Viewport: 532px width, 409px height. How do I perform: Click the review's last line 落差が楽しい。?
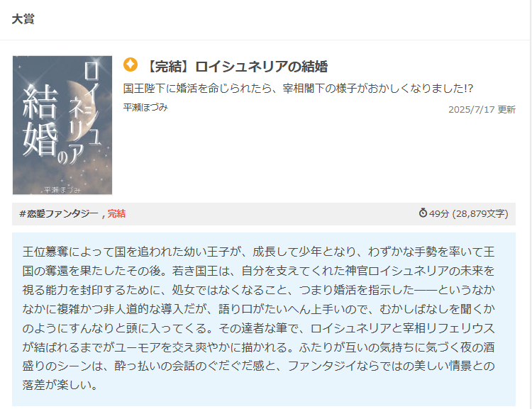pyautogui.click(x=60, y=385)
